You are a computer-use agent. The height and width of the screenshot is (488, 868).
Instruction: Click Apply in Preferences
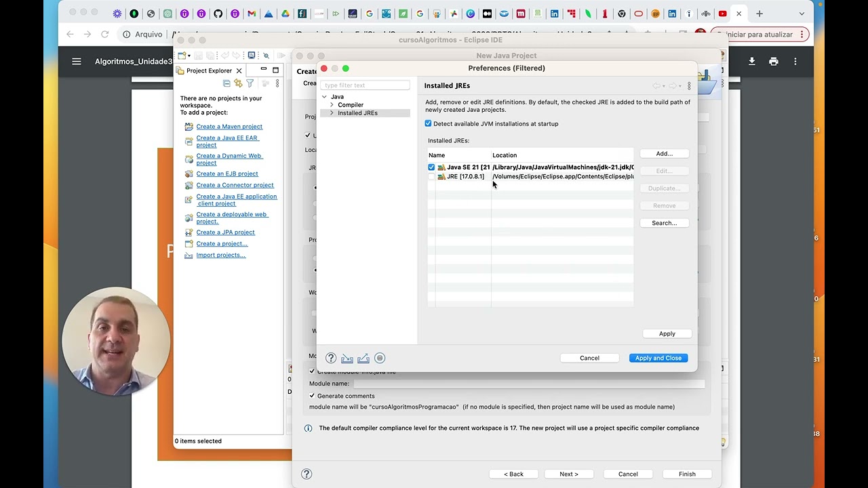(x=667, y=333)
